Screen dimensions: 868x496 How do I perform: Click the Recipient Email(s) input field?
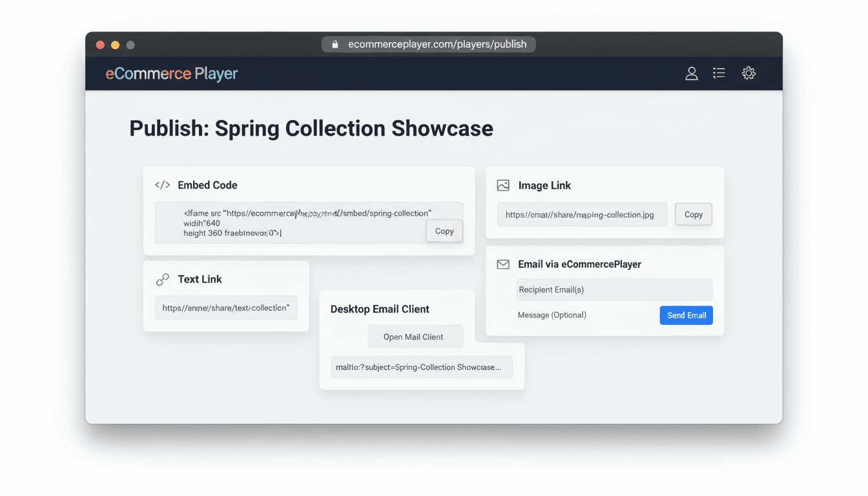tap(614, 289)
